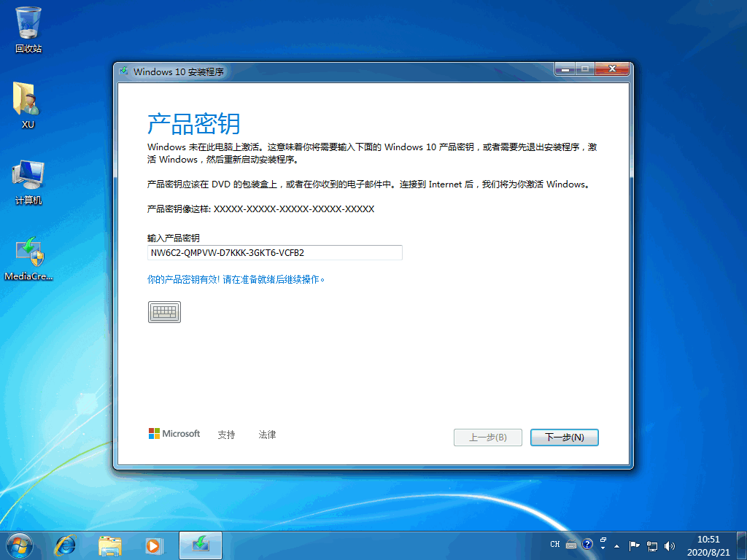This screenshot has height=560, width=747.
Task: Open the on-screen keyboard in the installer
Action: click(164, 311)
